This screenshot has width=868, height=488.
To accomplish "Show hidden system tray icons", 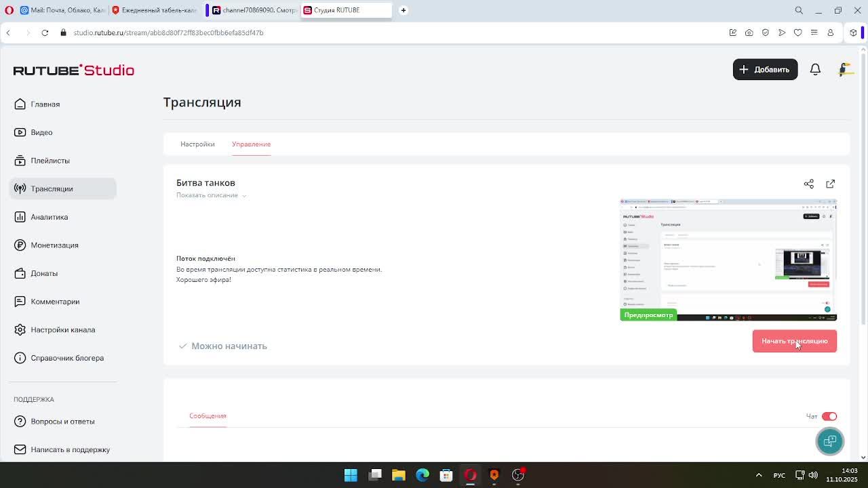I will [759, 475].
